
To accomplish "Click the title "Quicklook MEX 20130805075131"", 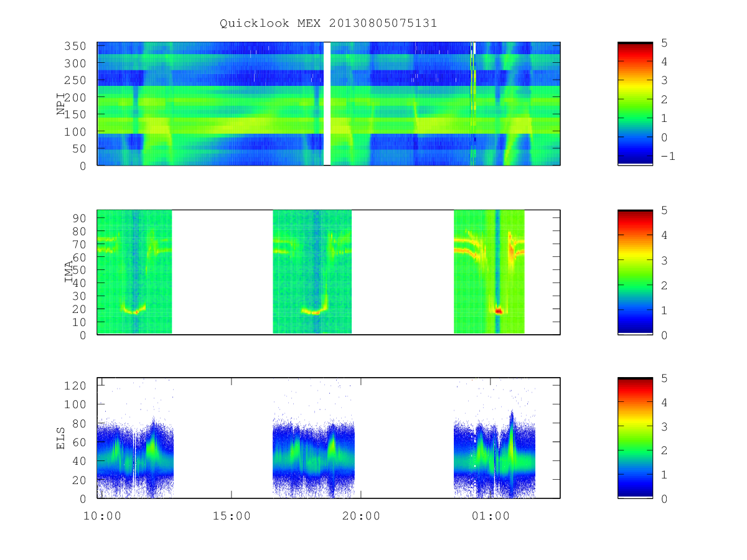I will [x=328, y=23].
